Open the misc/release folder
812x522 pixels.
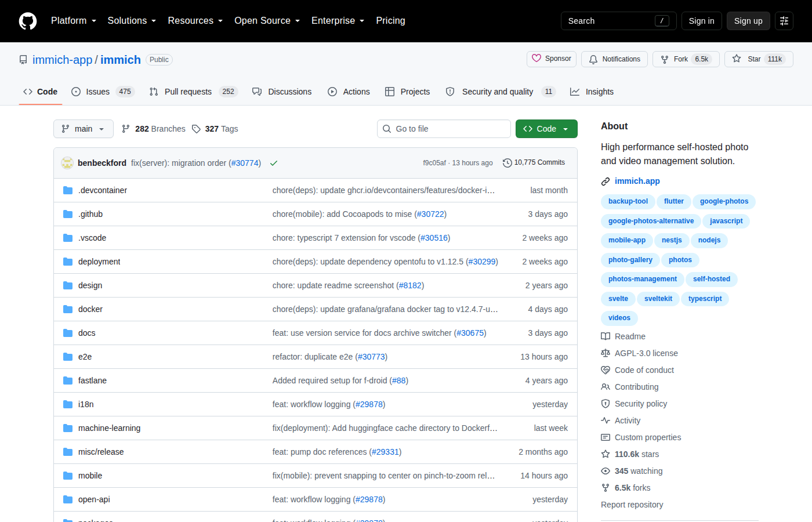pyautogui.click(x=101, y=452)
